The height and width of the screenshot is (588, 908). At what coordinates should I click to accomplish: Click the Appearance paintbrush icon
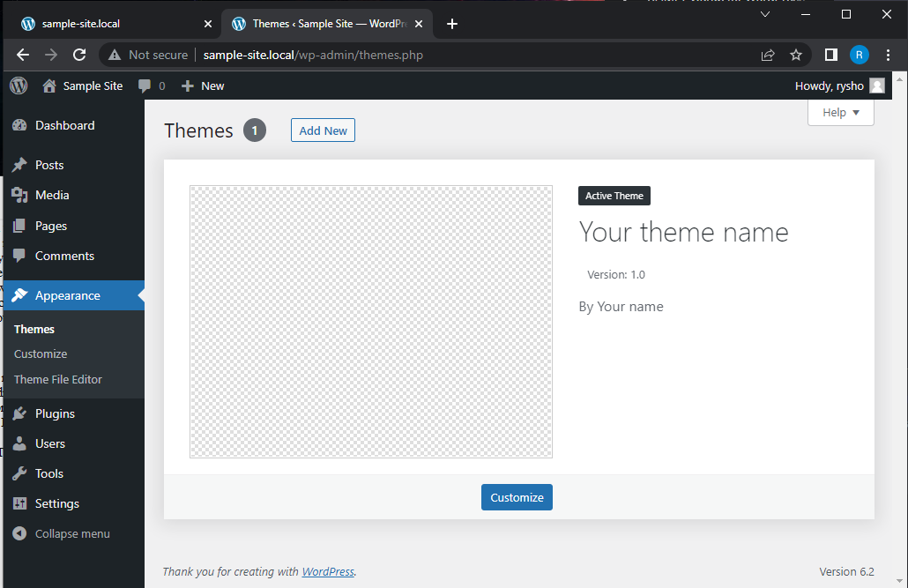[19, 295]
